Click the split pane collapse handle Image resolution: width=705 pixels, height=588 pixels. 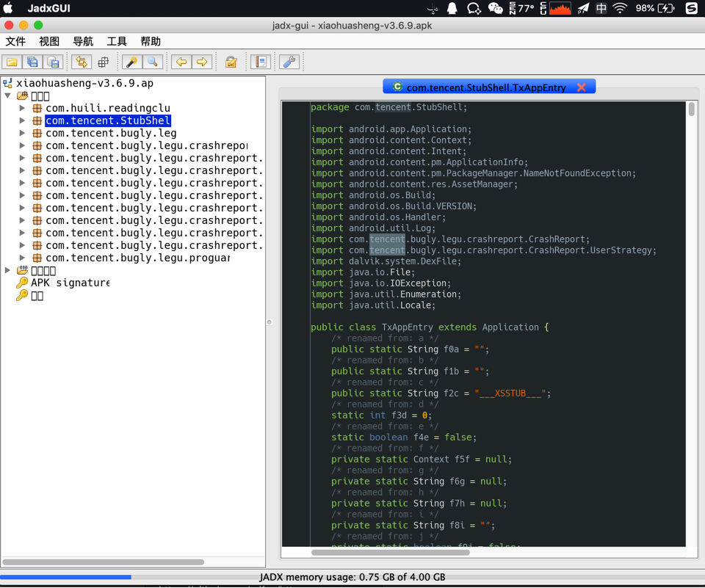pyautogui.click(x=270, y=322)
